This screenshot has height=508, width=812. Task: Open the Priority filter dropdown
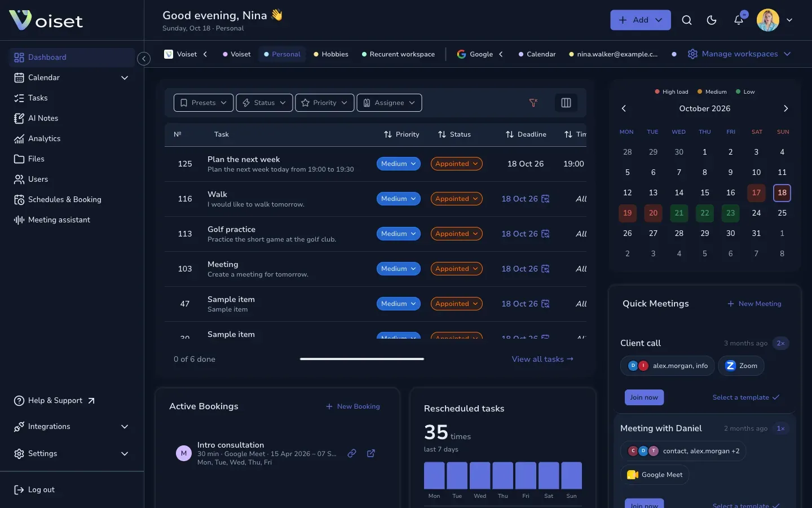click(x=325, y=103)
